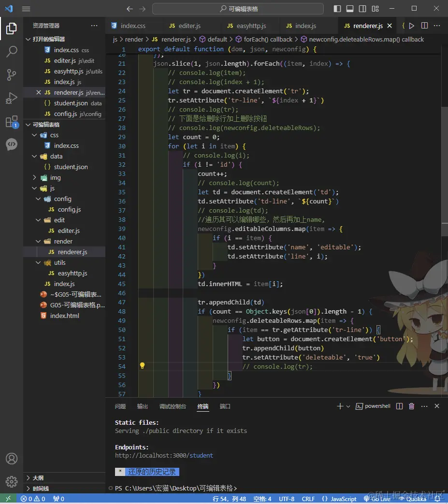Viewport: 448px width, 504px height.
Task: Open the Source Control view
Action: pyautogui.click(x=12, y=74)
